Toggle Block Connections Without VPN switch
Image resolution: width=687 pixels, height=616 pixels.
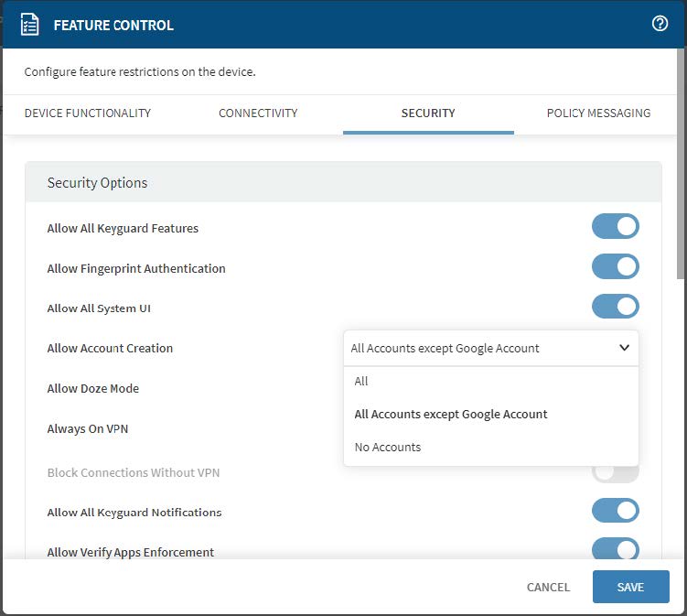pyautogui.click(x=615, y=473)
